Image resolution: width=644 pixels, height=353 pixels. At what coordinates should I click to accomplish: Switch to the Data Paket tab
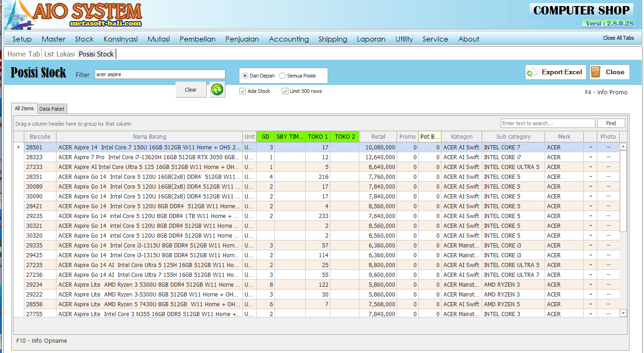pyautogui.click(x=52, y=109)
